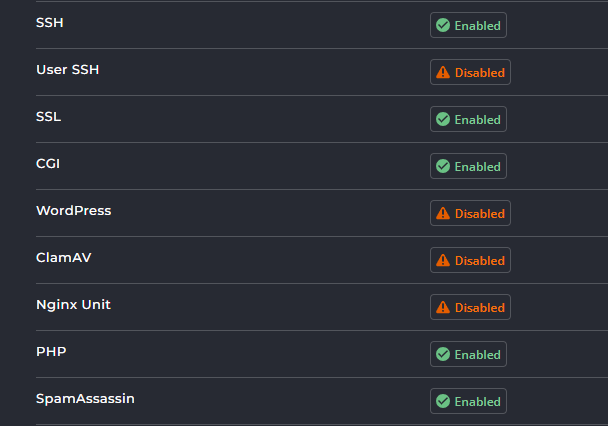
Task: Click the orange warning icon for User SSH
Action: (x=443, y=72)
